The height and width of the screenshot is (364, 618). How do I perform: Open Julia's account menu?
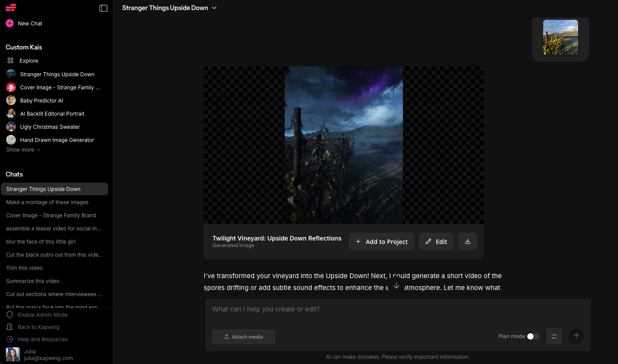tap(39, 355)
